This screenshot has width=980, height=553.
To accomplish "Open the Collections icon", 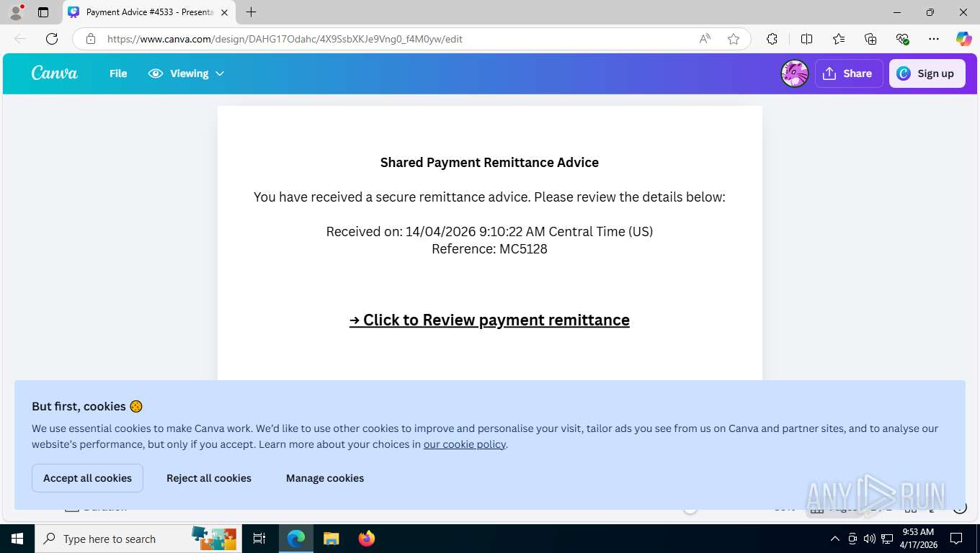I will pos(870,39).
